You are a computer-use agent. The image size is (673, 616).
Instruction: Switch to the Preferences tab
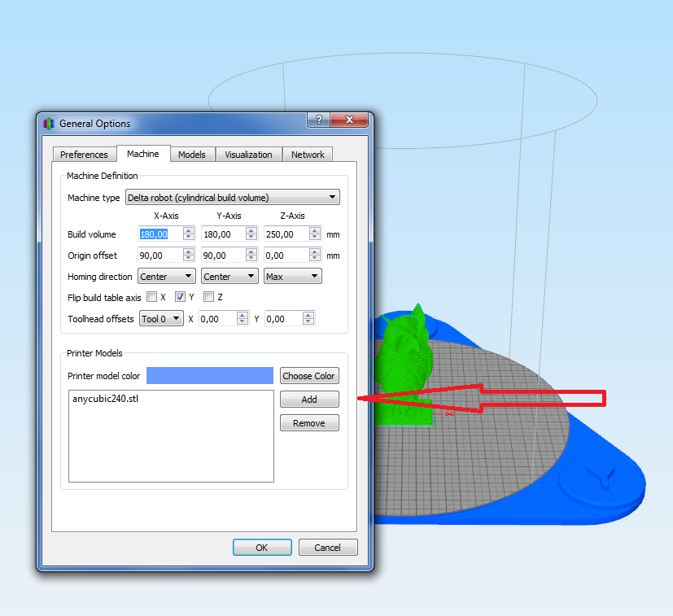(x=84, y=155)
